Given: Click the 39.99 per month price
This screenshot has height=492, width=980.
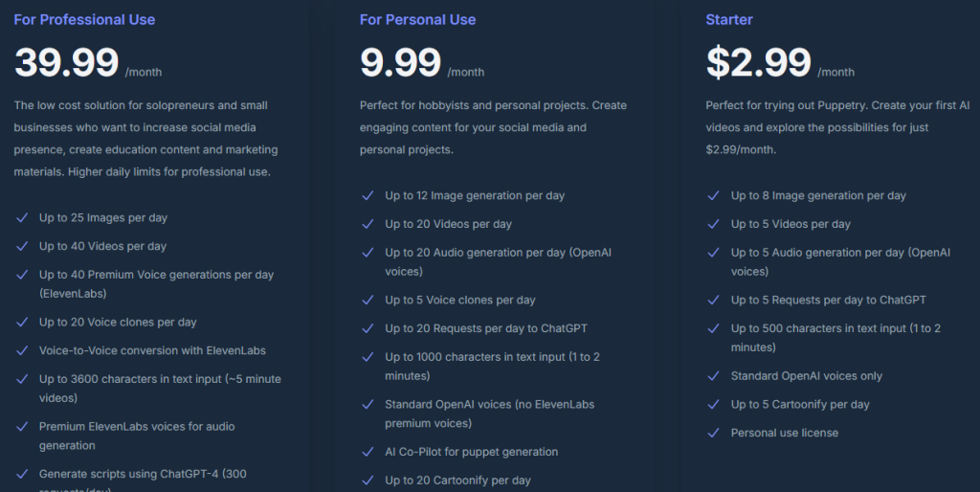Looking at the screenshot, I should click(67, 63).
